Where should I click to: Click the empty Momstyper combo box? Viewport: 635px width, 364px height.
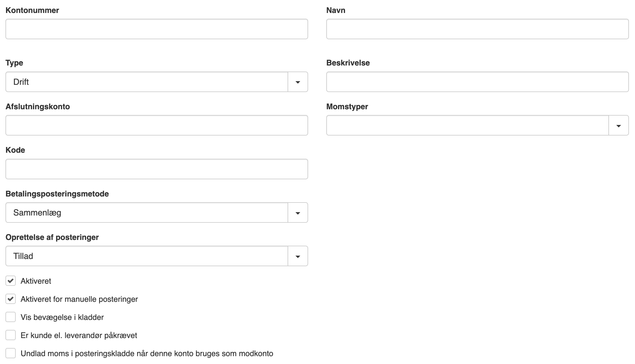(467, 125)
